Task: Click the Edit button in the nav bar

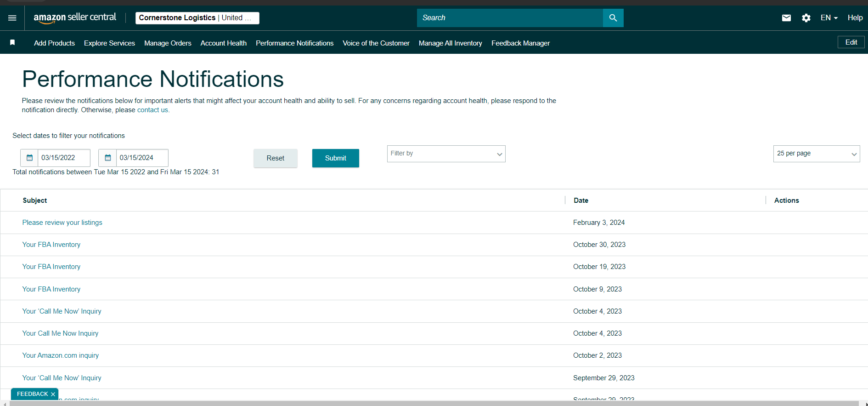Action: pyautogui.click(x=851, y=42)
